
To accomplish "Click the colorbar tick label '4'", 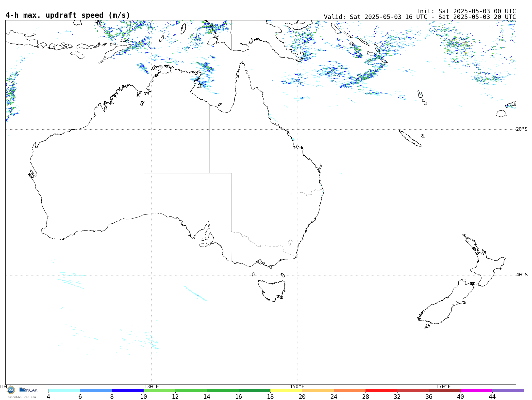I will click(x=49, y=397).
